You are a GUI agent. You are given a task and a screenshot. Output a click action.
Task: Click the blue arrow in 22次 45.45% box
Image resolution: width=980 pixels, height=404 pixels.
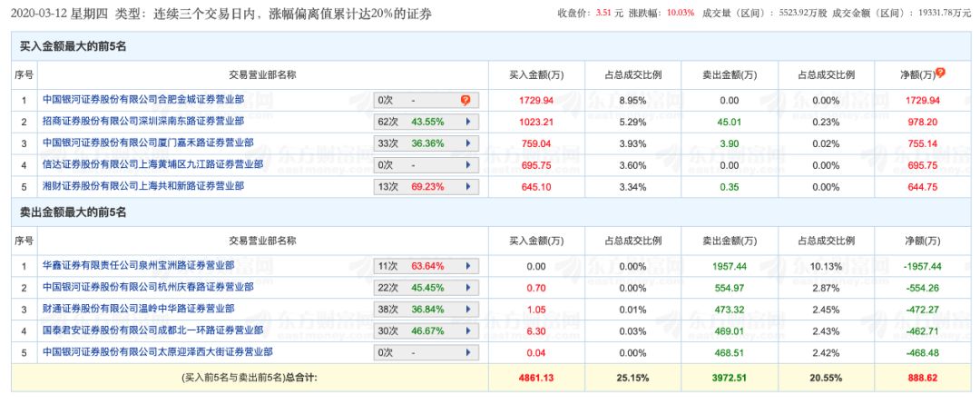468,288
